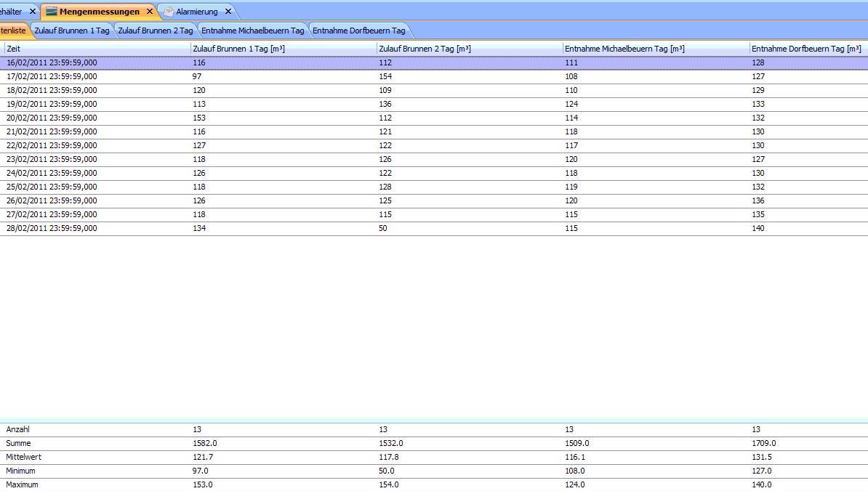The image size is (868, 491).
Task: Click the Zulauf Brunnen 2 Tag [m³] column header
Action: pyautogui.click(x=425, y=49)
